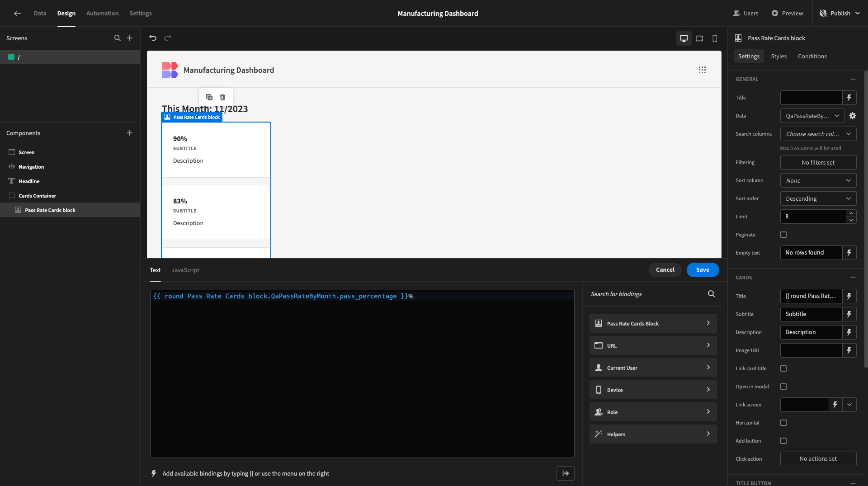Save the binding expression
This screenshot has height=486, width=868.
pyautogui.click(x=703, y=270)
